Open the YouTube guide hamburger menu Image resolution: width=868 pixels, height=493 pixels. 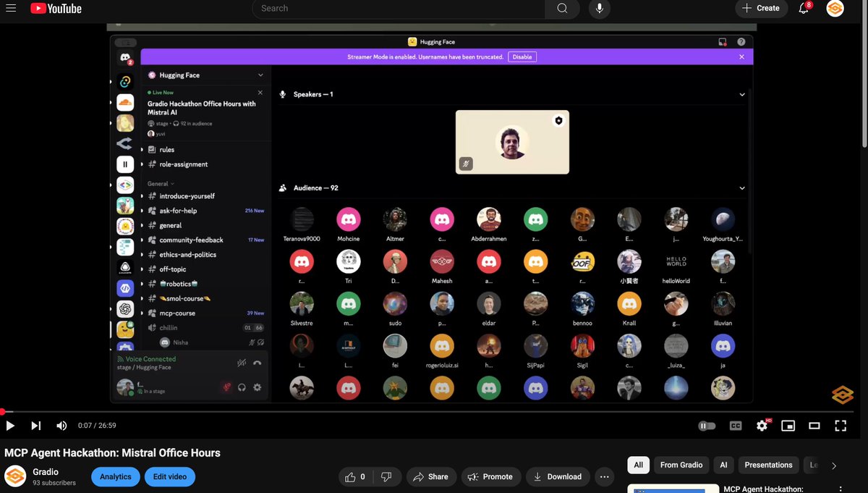10,9
